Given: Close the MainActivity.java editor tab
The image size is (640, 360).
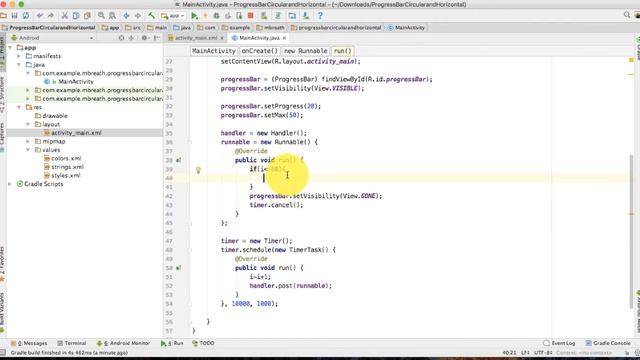Looking at the screenshot, I should point(284,38).
